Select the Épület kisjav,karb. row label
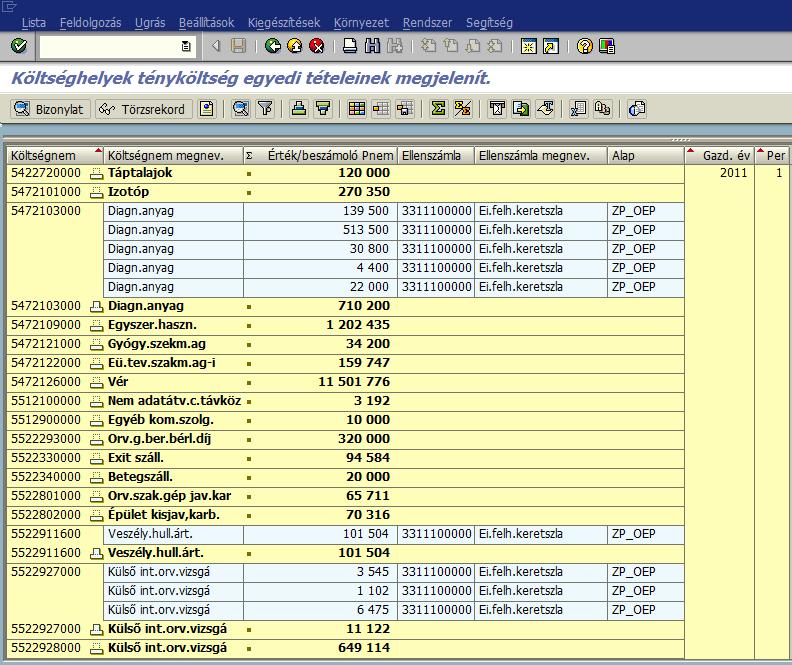This screenshot has width=792, height=665. (164, 515)
